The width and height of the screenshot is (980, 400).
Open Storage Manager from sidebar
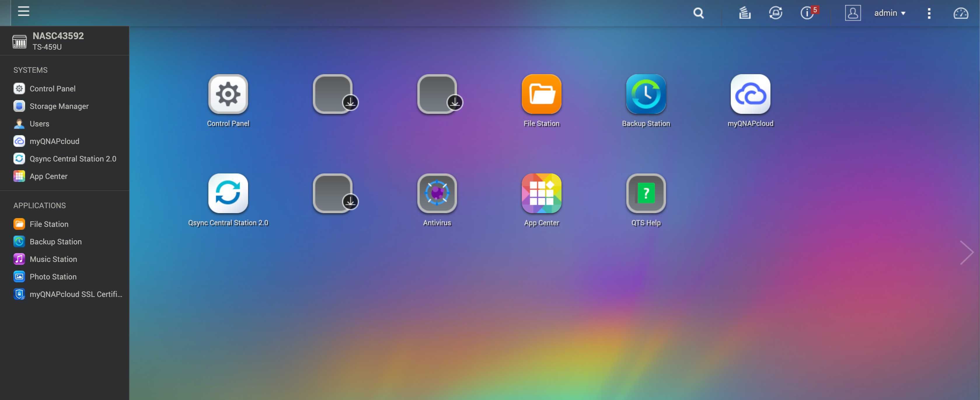[x=65, y=106]
